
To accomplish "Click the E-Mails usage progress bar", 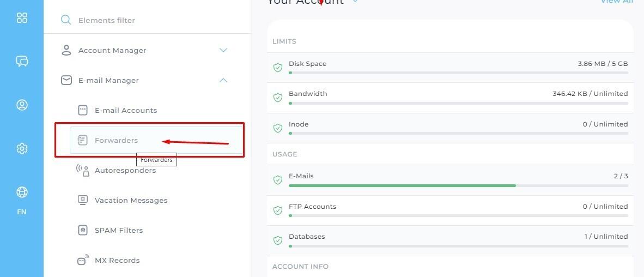I will tap(458, 185).
